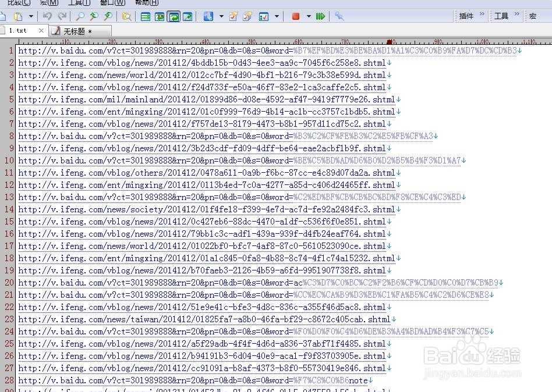Click ifeng link ending 7045f6c258e8.shtml

click(202, 63)
